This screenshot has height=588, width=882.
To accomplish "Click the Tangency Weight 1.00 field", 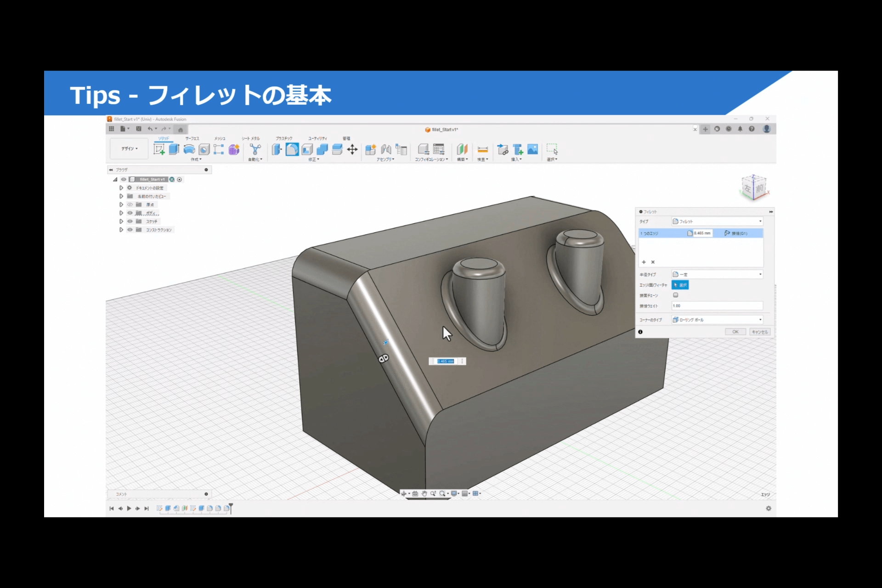I will point(717,306).
